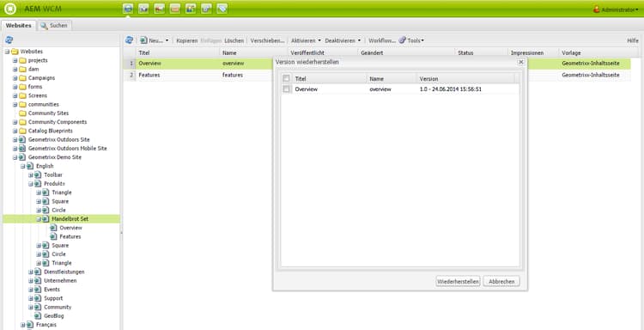Click the Wiederherstellen button
The image size is (644, 330).
458,282
